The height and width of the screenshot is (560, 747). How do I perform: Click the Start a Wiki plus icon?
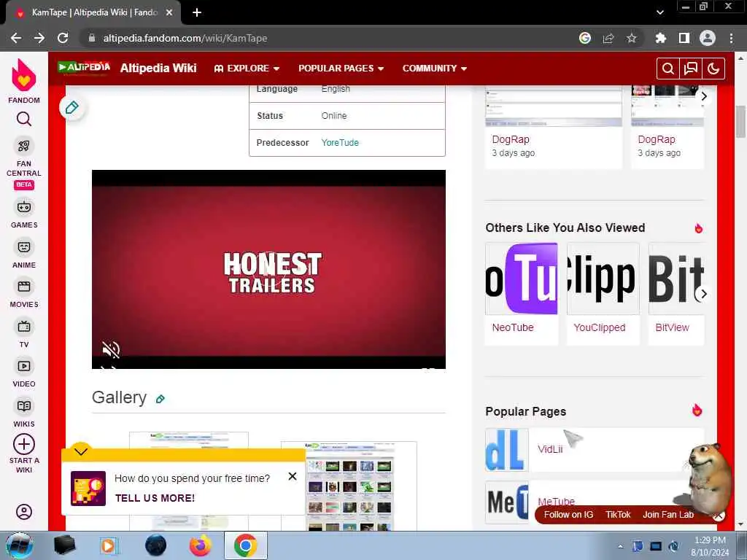coord(24,444)
